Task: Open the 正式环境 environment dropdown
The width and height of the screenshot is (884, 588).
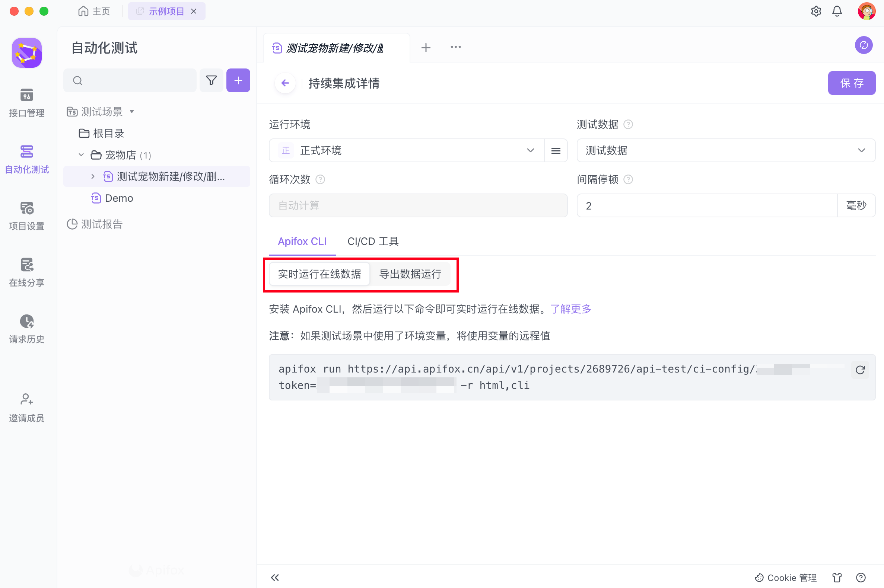Action: (x=406, y=150)
